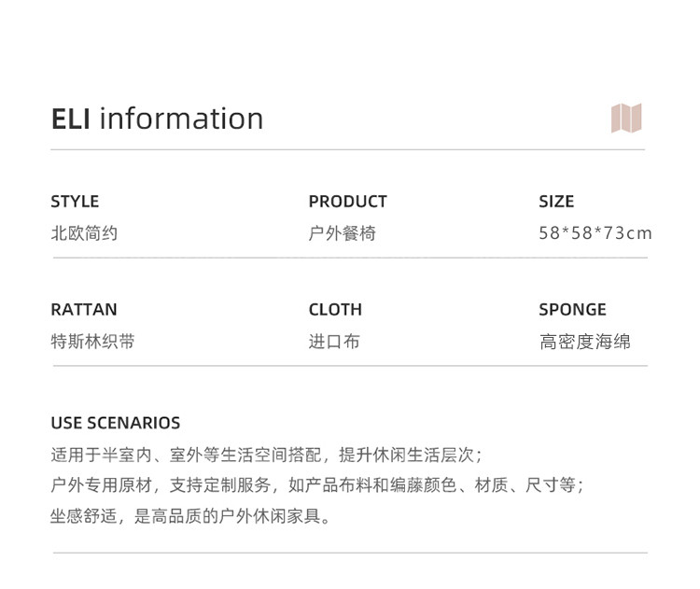Select the 户外餐椅 product text
Viewport: 700px width, 589px height.
pos(342,233)
